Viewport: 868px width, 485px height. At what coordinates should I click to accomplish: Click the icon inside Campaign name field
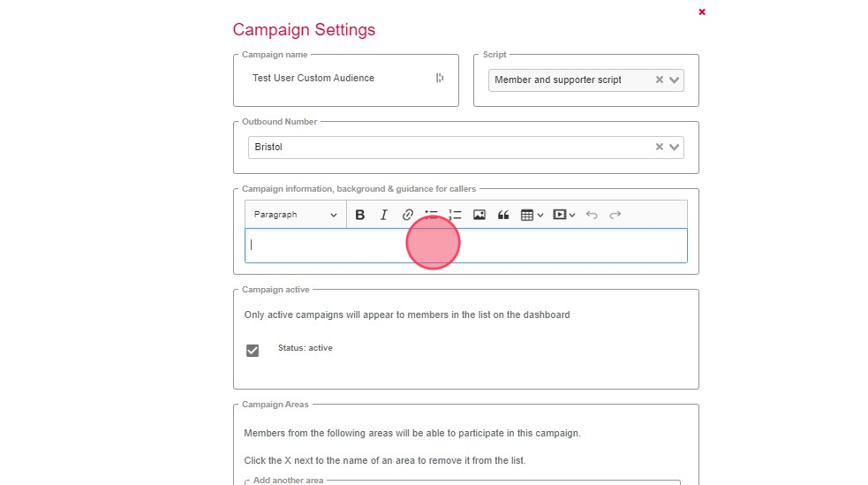(x=440, y=79)
